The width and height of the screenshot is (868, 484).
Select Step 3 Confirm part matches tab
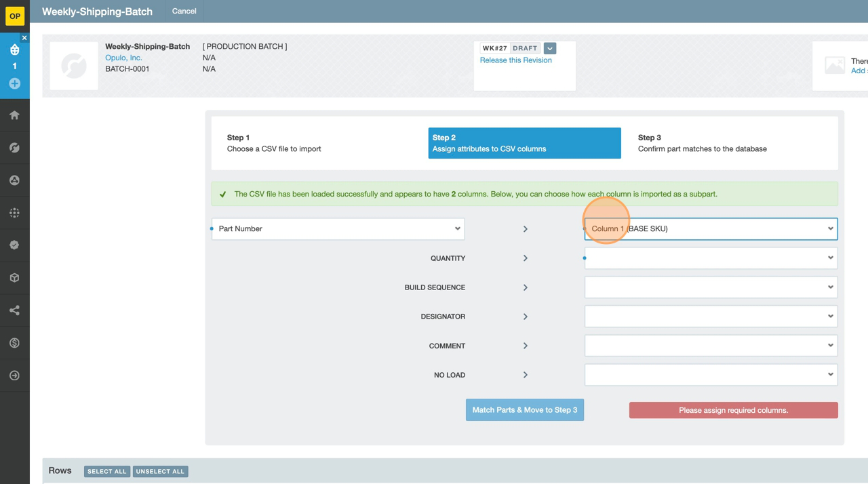pos(702,143)
